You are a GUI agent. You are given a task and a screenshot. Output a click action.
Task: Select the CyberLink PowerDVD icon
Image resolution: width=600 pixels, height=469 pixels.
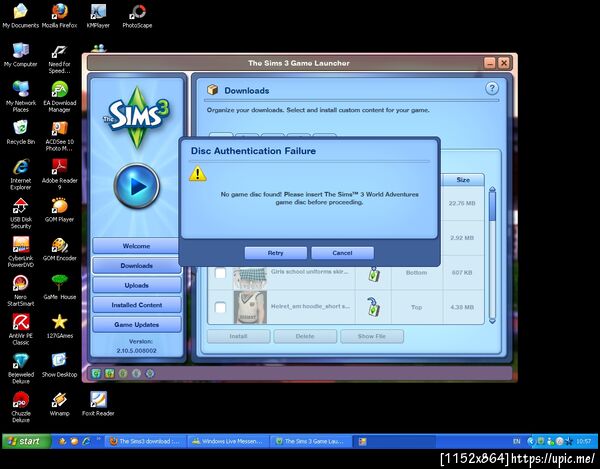click(21, 252)
